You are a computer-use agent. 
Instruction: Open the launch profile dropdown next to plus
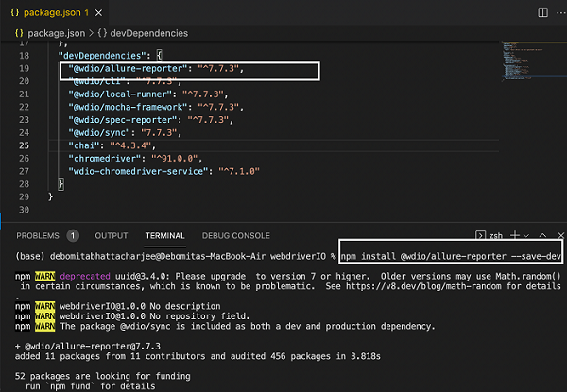click(x=526, y=234)
